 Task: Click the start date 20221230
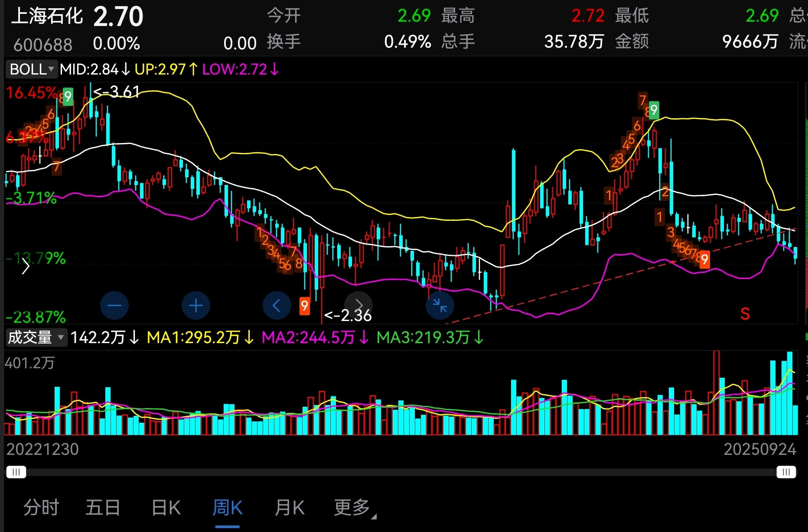pyautogui.click(x=42, y=449)
